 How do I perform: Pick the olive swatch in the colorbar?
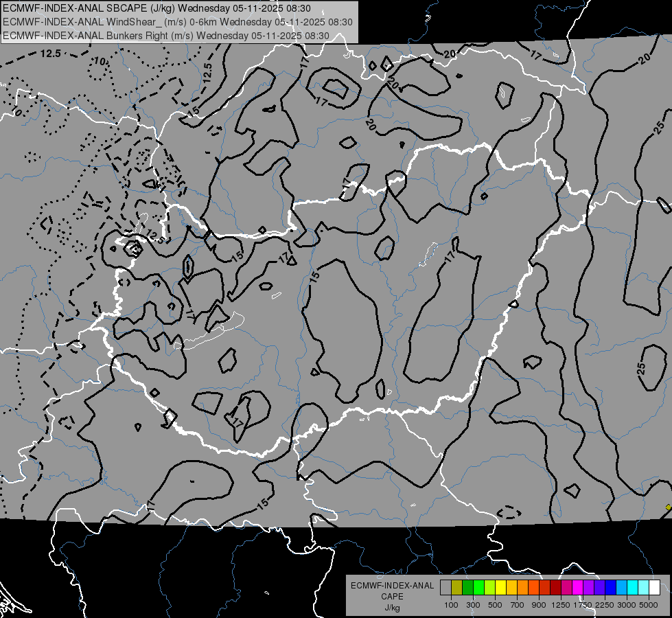456,587
